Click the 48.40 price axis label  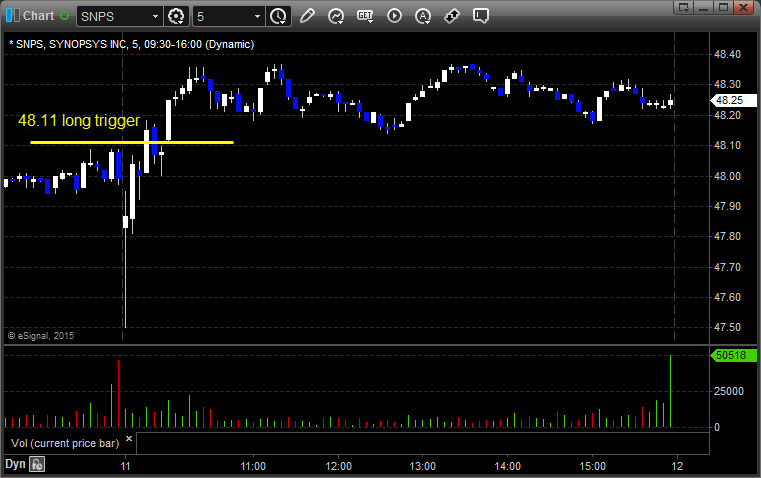pyautogui.click(x=728, y=54)
